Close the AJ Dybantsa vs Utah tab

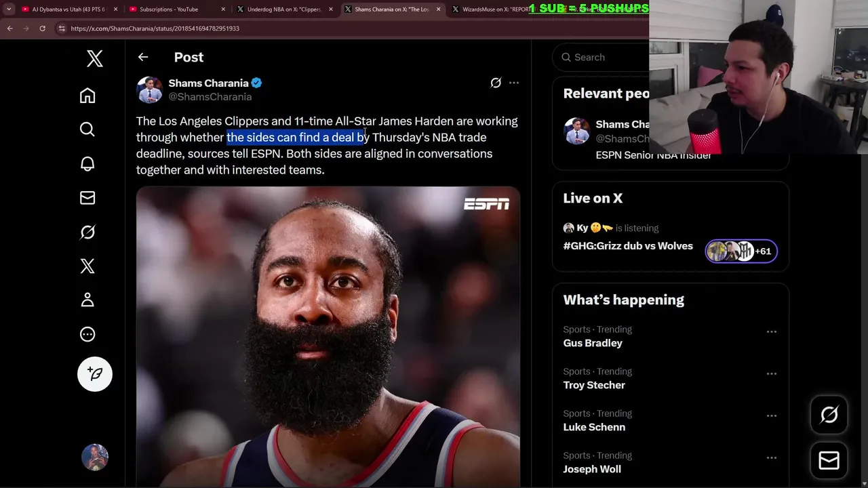[x=116, y=9]
